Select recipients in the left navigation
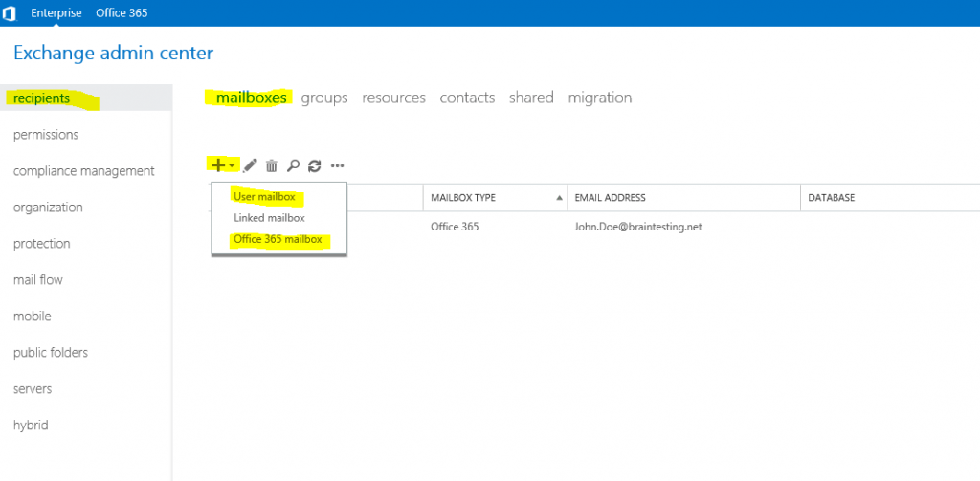This screenshot has height=481, width=980. (x=85, y=98)
